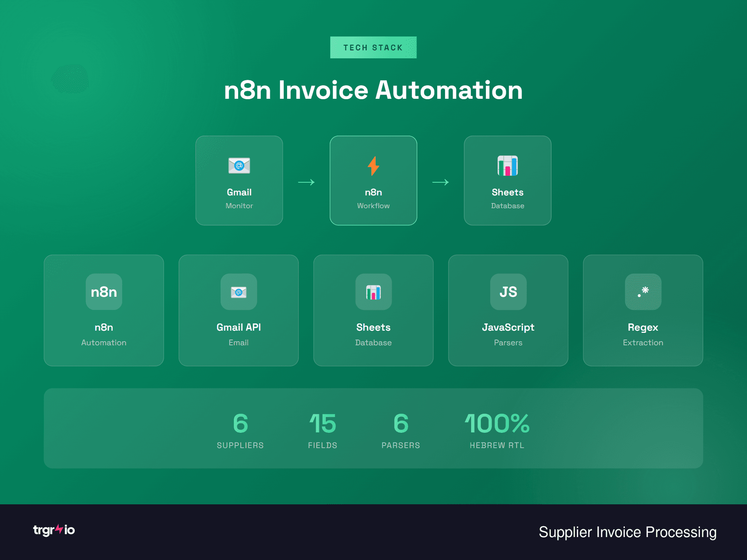Click the n8n Invoice Automation title

[373, 90]
